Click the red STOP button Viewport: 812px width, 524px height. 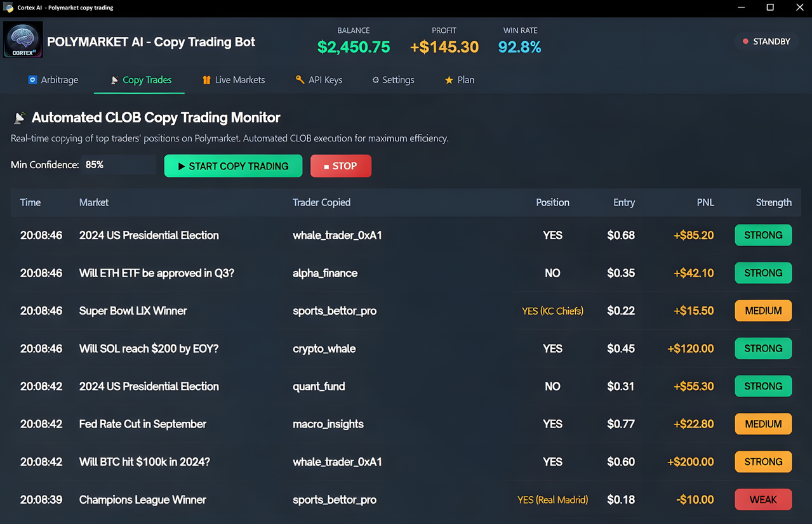[341, 166]
